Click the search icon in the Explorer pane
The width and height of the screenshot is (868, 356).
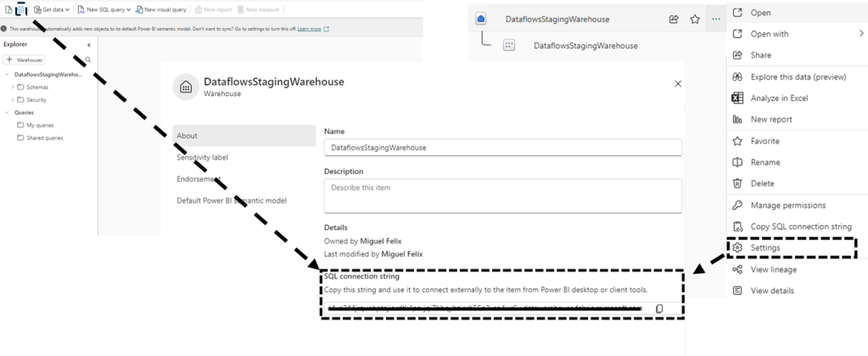point(87,60)
